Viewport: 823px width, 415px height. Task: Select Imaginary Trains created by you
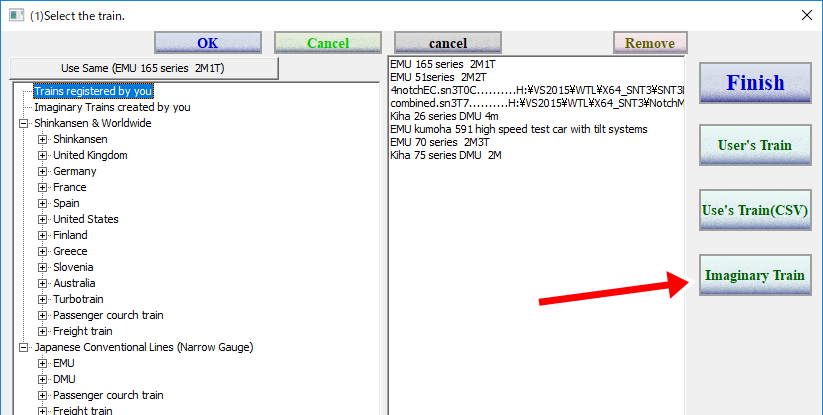pyautogui.click(x=112, y=107)
